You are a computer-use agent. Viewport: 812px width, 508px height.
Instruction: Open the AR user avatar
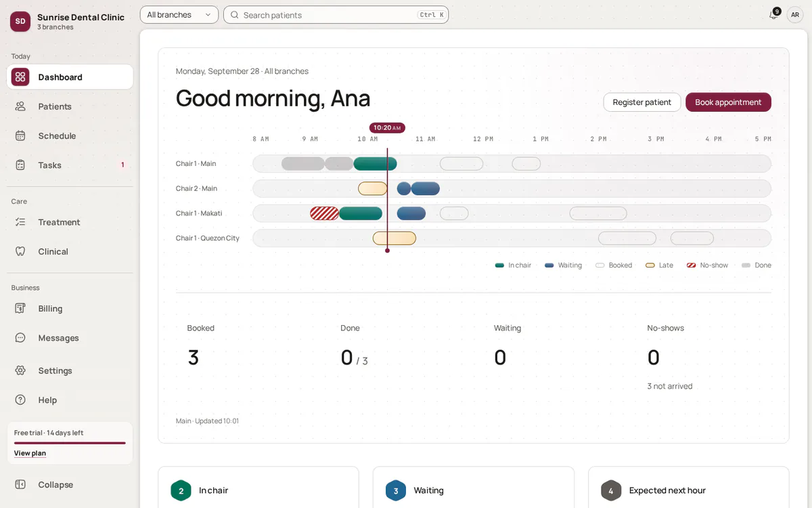[x=795, y=15]
